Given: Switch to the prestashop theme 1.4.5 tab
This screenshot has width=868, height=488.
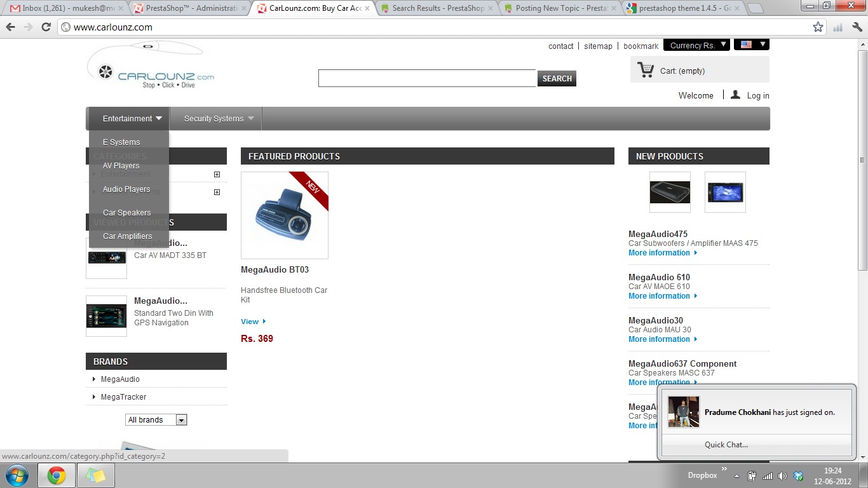Looking at the screenshot, I should click(x=684, y=8).
